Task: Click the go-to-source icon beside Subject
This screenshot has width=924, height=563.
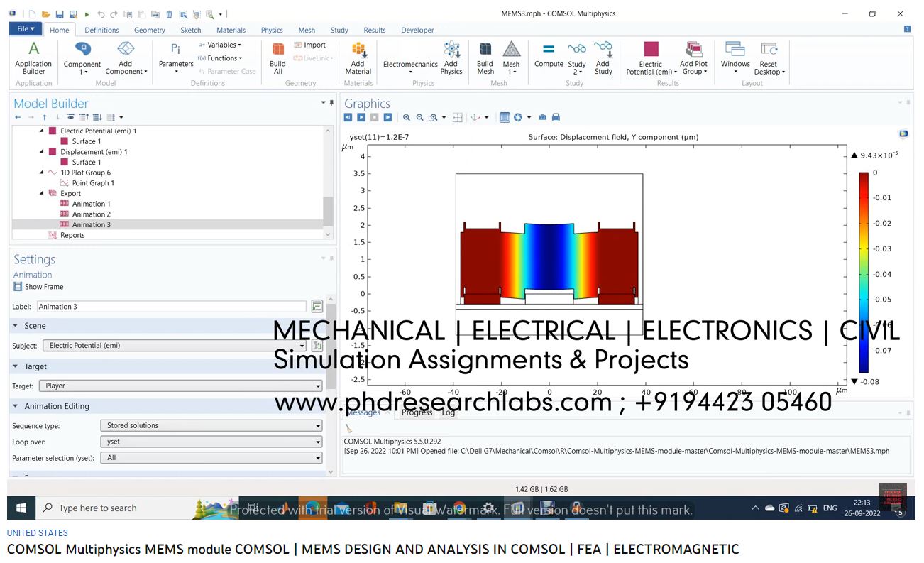Action: pyautogui.click(x=317, y=346)
